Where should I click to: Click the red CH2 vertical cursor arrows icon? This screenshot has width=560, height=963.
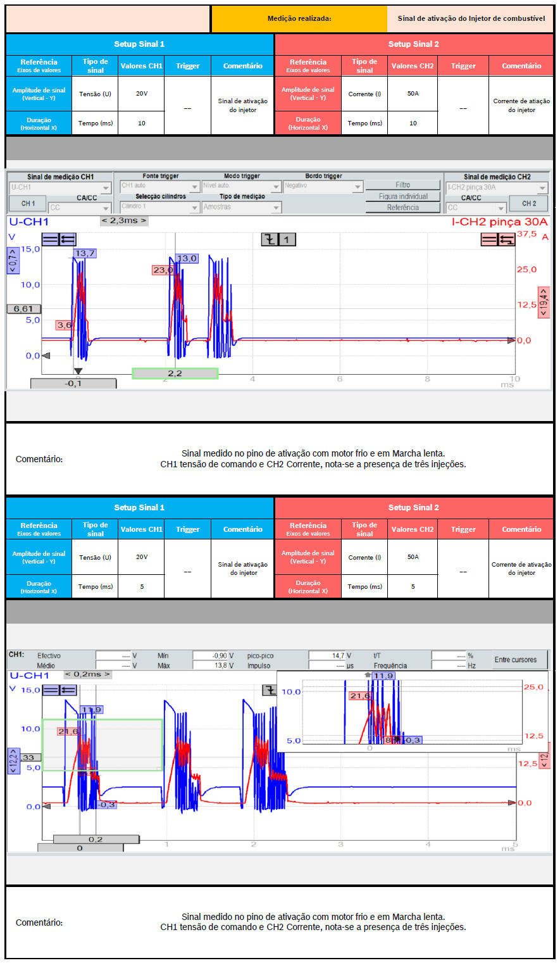[506, 239]
